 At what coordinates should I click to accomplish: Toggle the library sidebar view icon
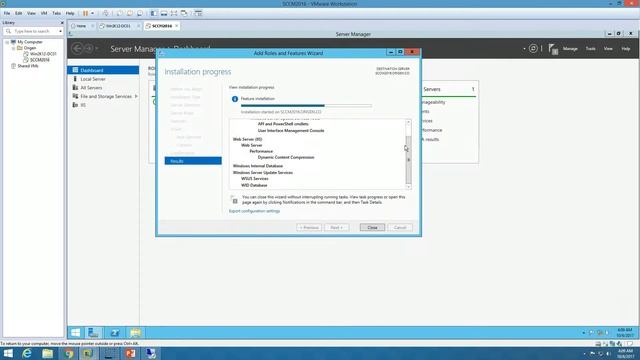coord(154,13)
